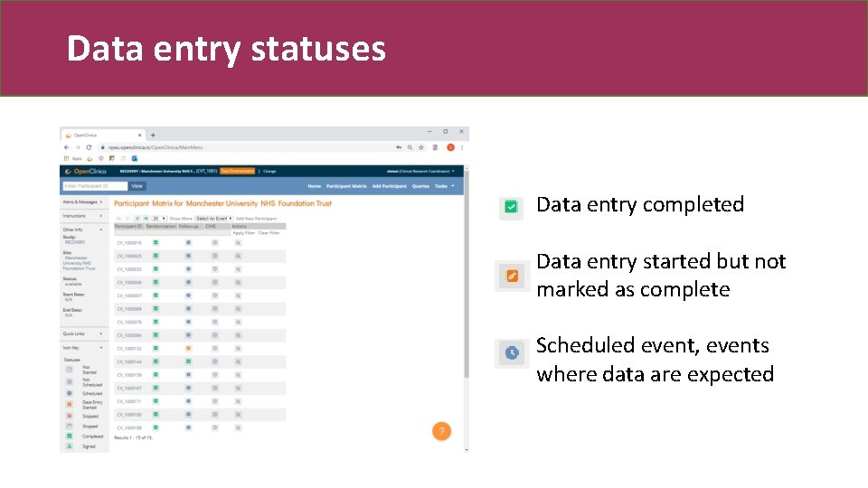Open the rows-per-page 25 dropdown
The width and height of the screenshot is (868, 488).
158,219
